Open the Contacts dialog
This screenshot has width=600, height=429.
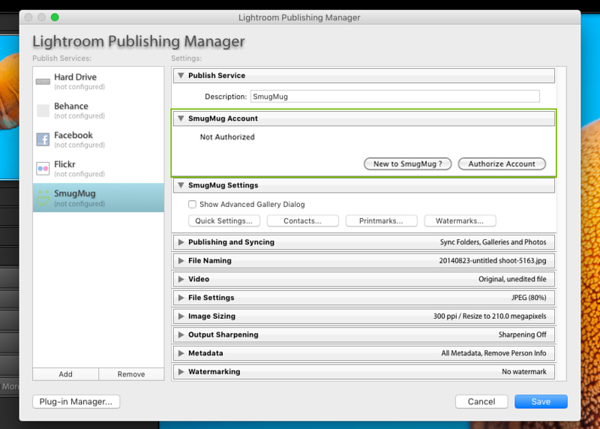point(302,221)
